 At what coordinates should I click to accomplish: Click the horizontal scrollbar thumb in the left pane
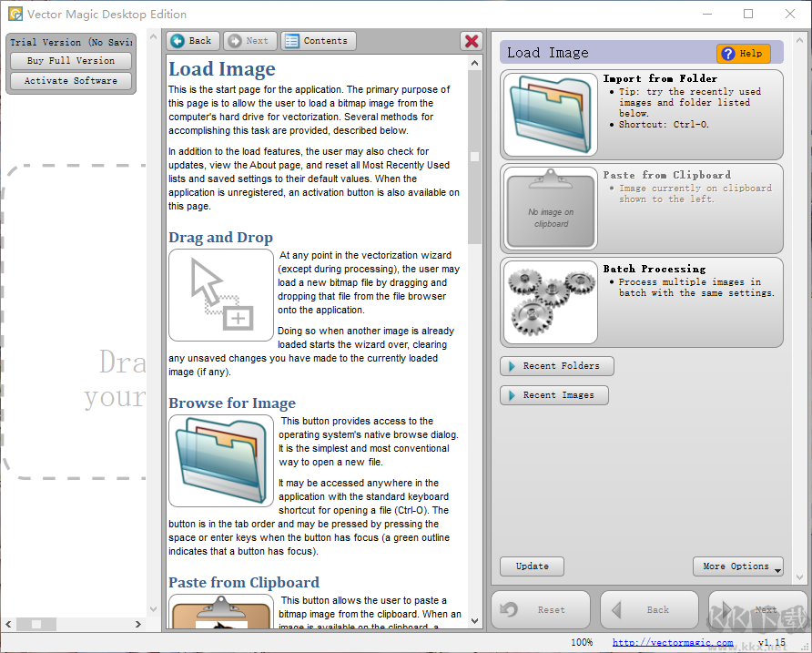tap(36, 624)
